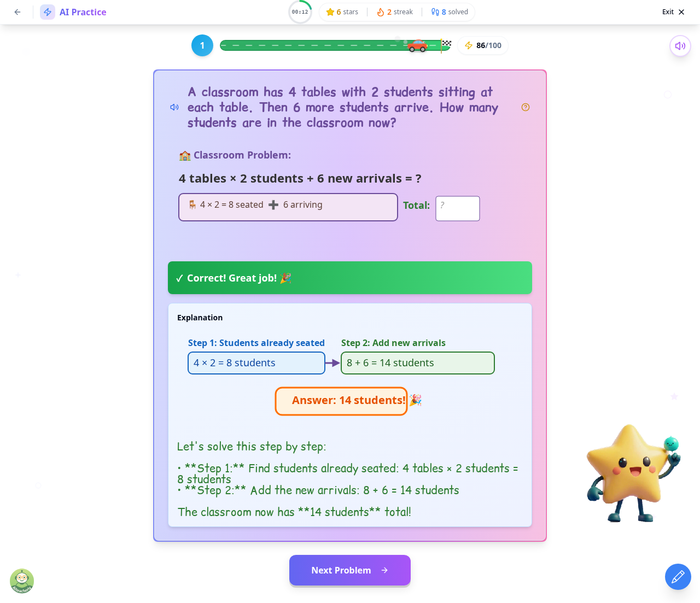Click the streak flame icon
Image resolution: width=700 pixels, height=603 pixels.
pyautogui.click(x=381, y=12)
